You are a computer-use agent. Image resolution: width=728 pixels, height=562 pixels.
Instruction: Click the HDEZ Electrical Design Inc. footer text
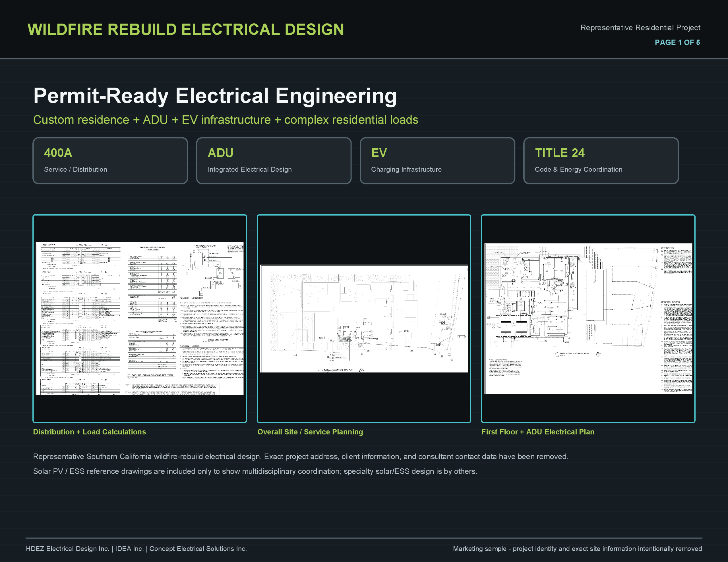click(x=68, y=549)
